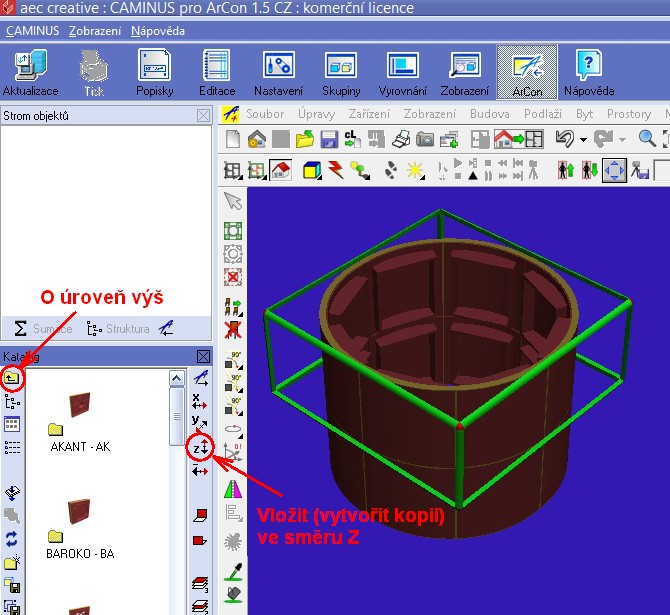The image size is (670, 615).
Task: Open the Podlaží menu
Action: pos(543,114)
